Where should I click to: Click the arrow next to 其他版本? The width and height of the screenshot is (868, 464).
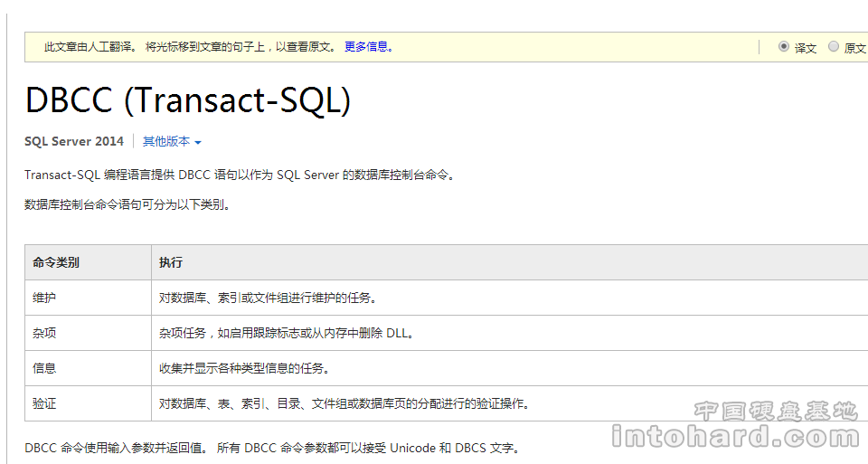tap(198, 142)
